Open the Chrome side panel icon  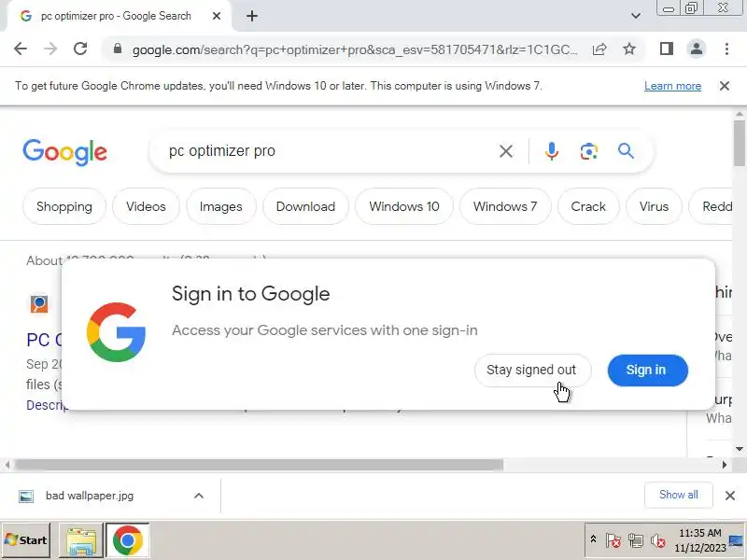pos(667,49)
